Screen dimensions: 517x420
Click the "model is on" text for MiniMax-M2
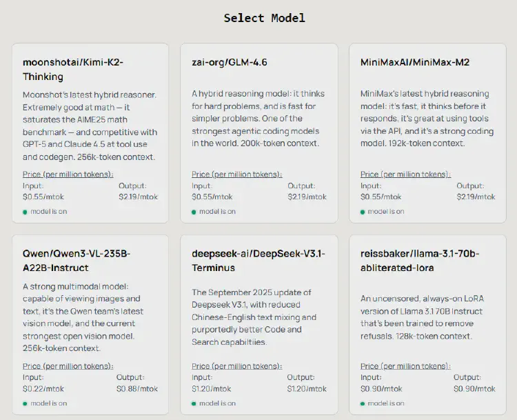tap(386, 212)
